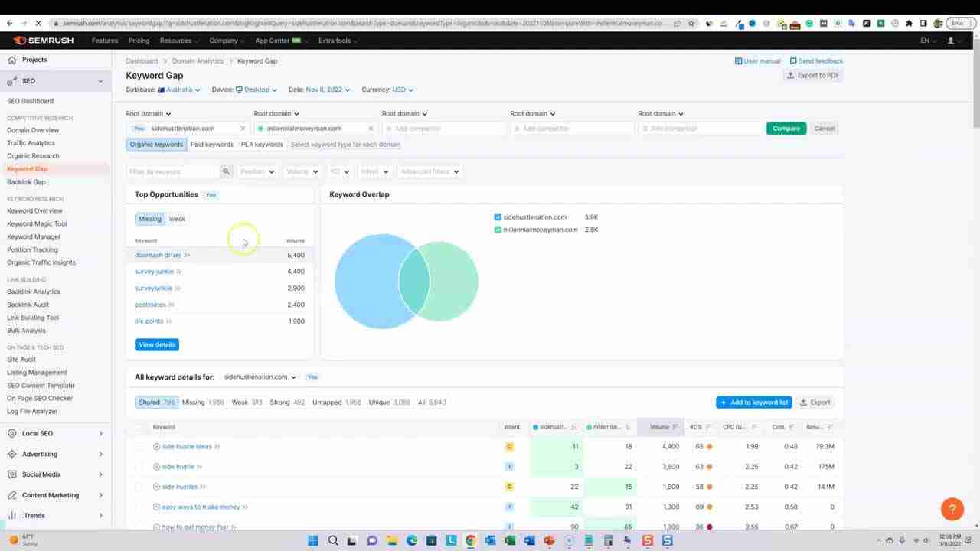The image size is (980, 551).
Task: Expand the Currency USD dropdown
Action: click(398, 90)
